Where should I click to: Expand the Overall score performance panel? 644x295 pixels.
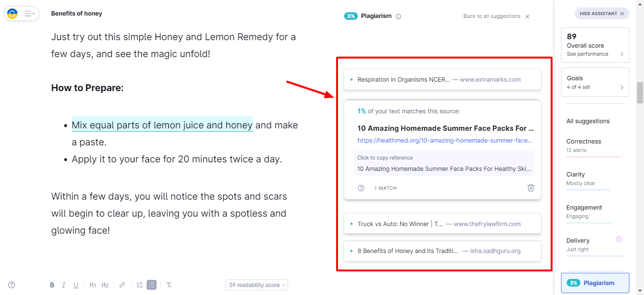point(595,45)
